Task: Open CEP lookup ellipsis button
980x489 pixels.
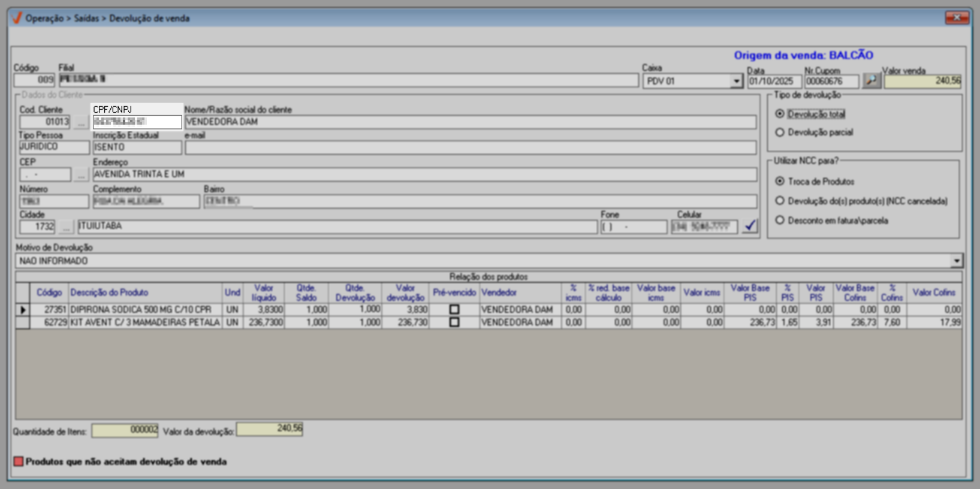Action: 81,174
